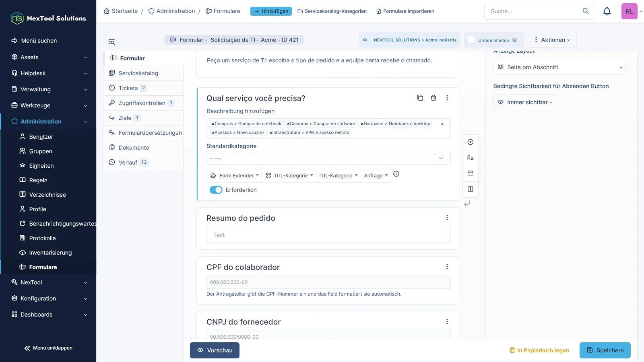644x362 pixels.
Task: Click 'In Papierkorb legen' link
Action: 539,350
